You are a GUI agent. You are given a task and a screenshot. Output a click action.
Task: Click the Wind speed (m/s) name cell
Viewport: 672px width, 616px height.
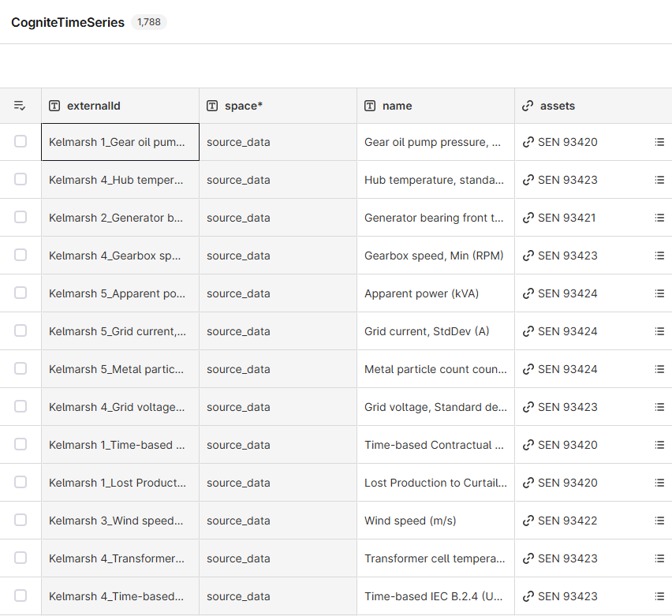pyautogui.click(x=435, y=521)
